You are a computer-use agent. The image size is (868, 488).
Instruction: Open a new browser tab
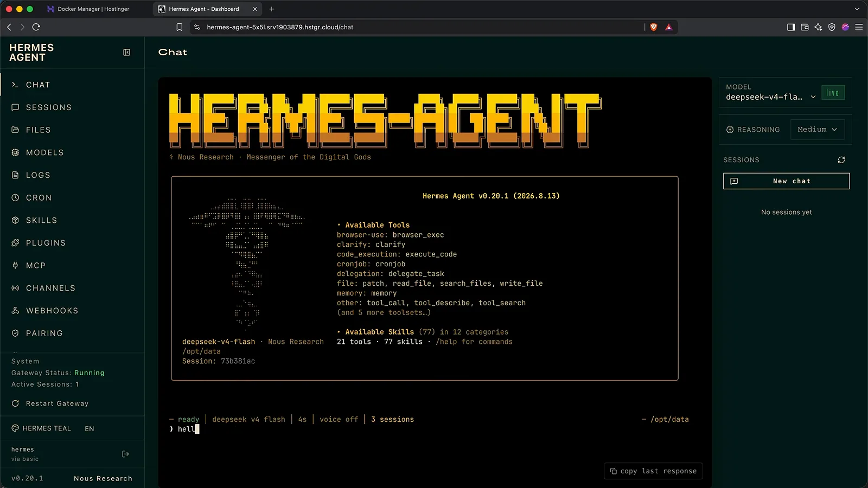[x=272, y=9]
